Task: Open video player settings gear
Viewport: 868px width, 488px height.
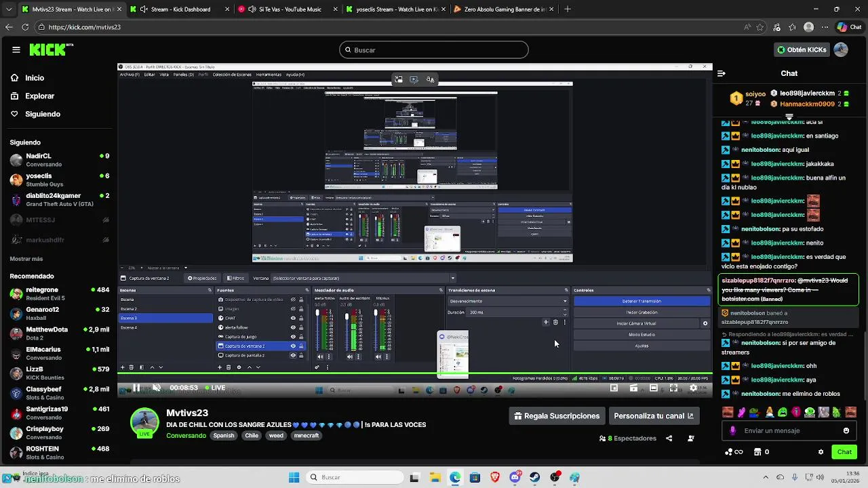Action: pos(693,388)
